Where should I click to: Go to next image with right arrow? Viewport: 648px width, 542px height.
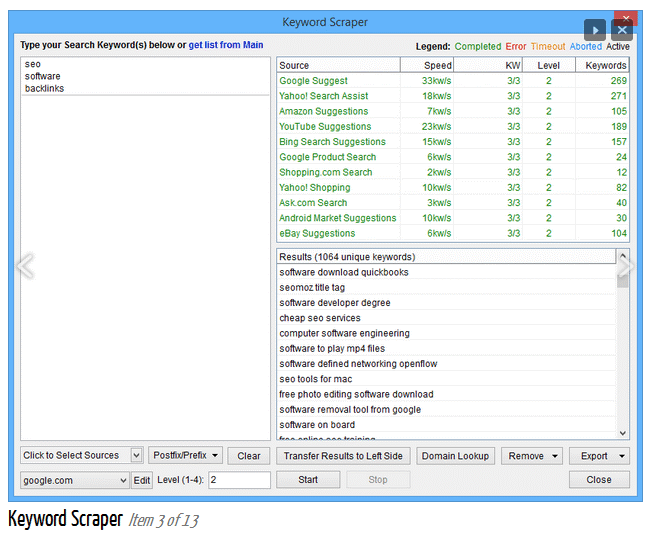[625, 266]
